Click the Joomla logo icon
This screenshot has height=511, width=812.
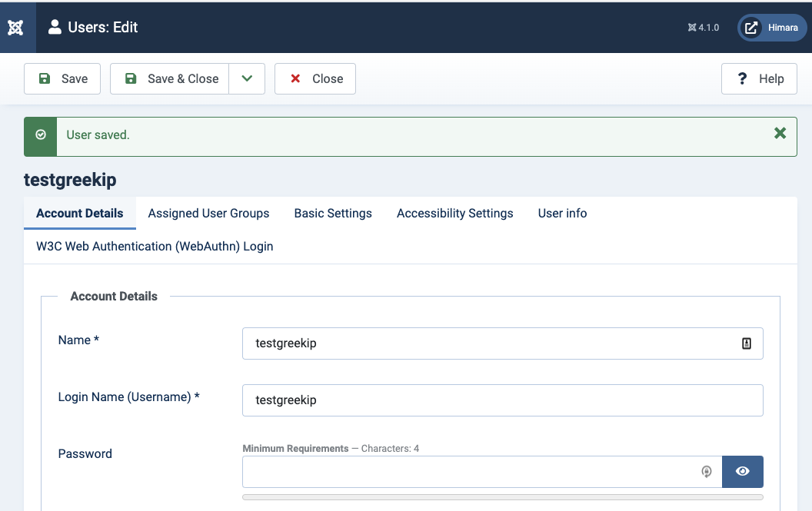coord(15,28)
